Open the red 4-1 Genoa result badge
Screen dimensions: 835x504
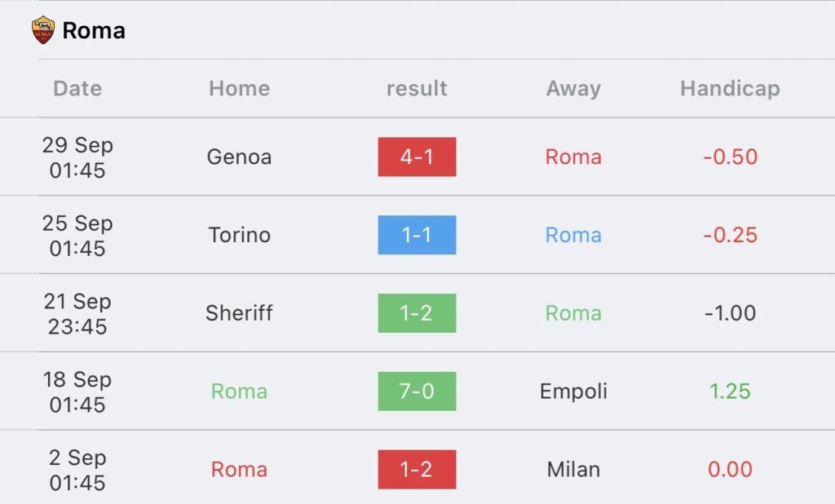click(417, 157)
